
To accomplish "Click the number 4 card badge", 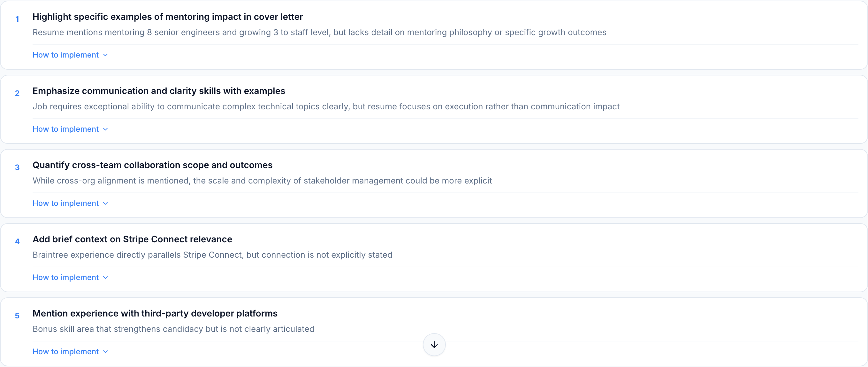I will 17,241.
